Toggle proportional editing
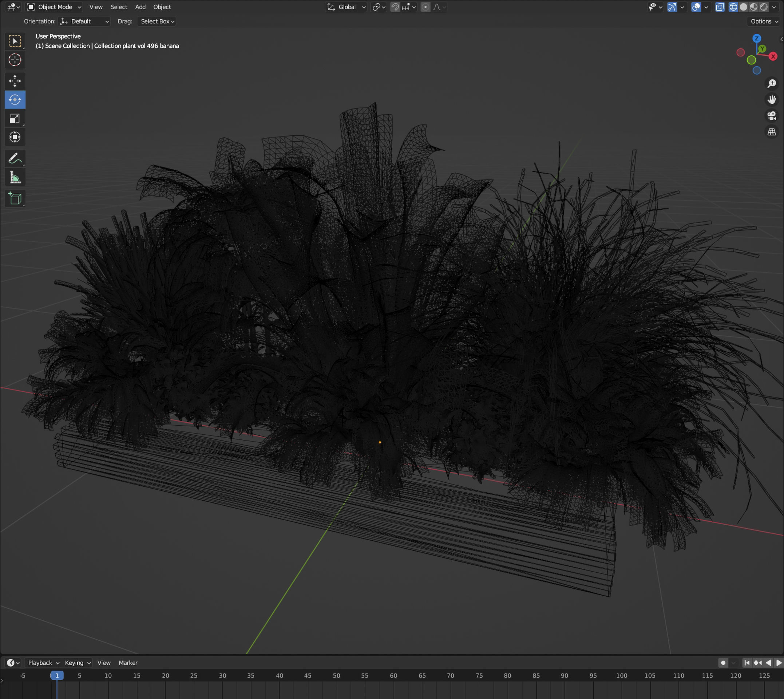This screenshot has height=699, width=784. [425, 7]
